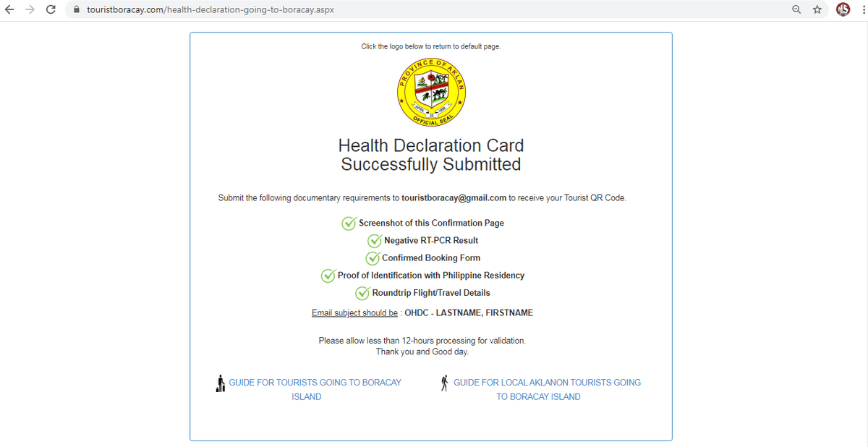Click the walking hiker icon
Viewport: 868px width, 447px height.
point(446,382)
